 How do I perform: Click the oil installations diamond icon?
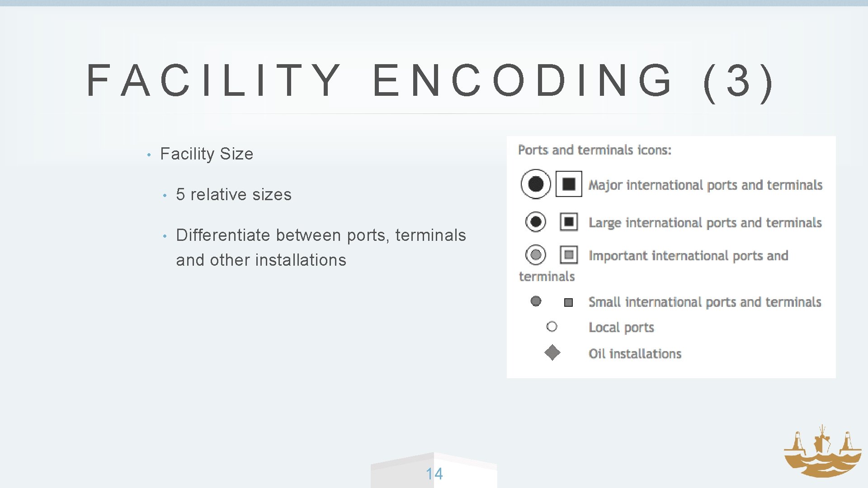pyautogui.click(x=552, y=352)
